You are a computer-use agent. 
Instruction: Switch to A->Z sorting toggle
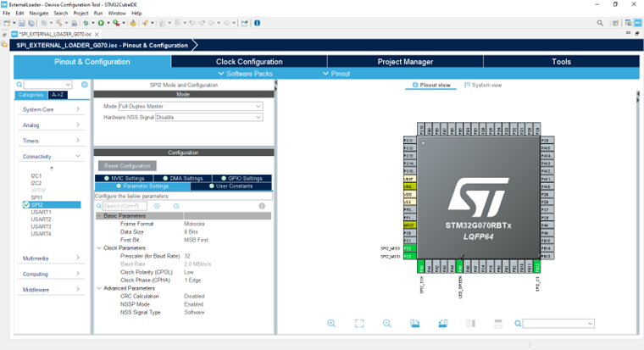coord(59,95)
